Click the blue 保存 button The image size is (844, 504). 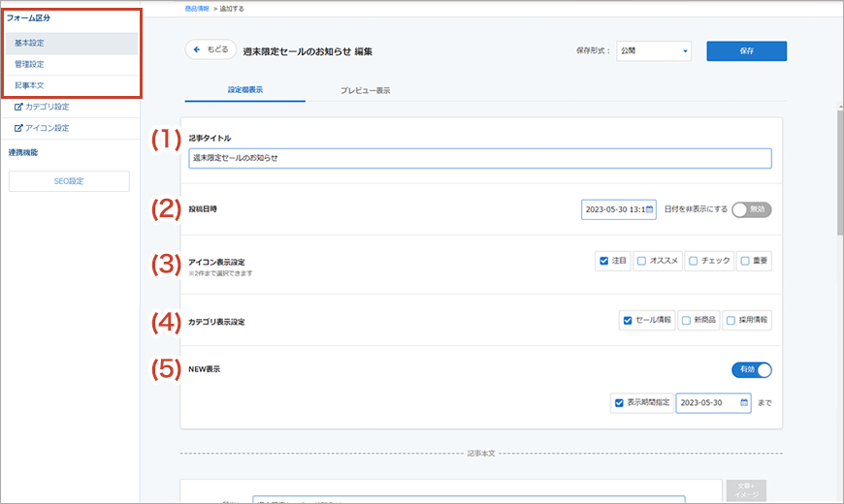tap(746, 50)
